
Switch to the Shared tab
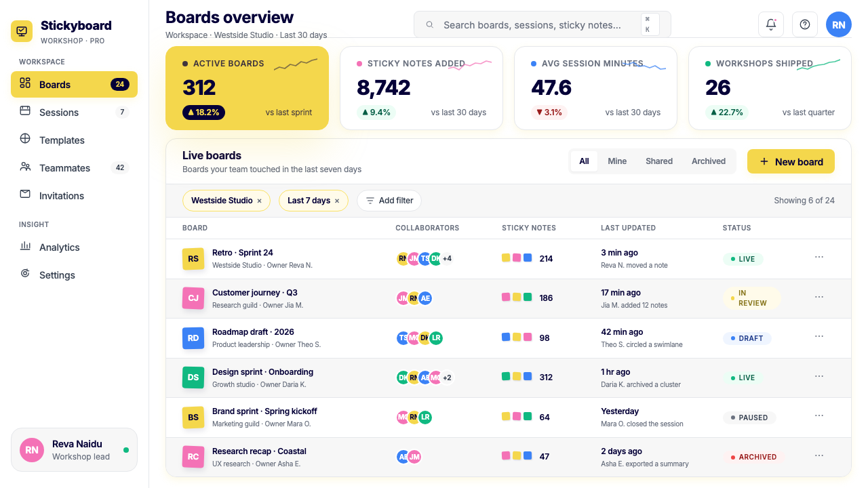659,161
